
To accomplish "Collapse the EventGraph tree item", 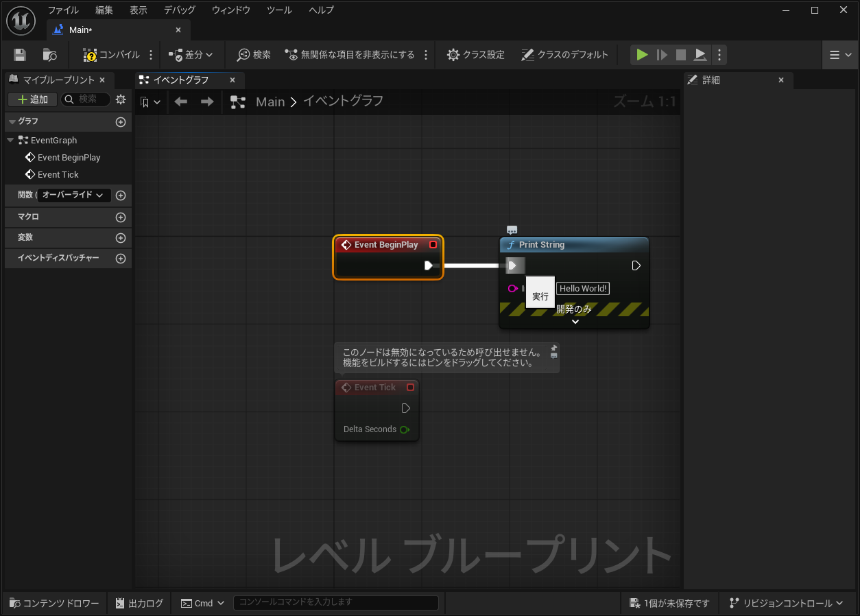I will coord(10,140).
